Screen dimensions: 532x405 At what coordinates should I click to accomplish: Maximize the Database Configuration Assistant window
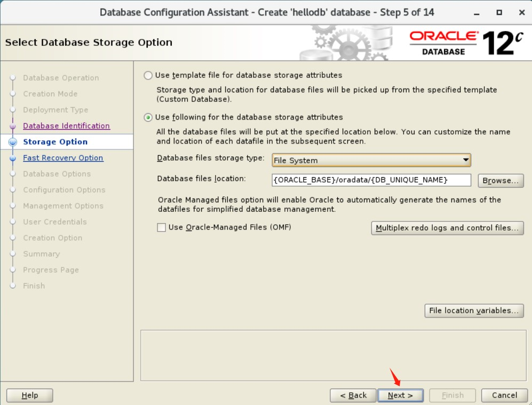pyautogui.click(x=499, y=13)
